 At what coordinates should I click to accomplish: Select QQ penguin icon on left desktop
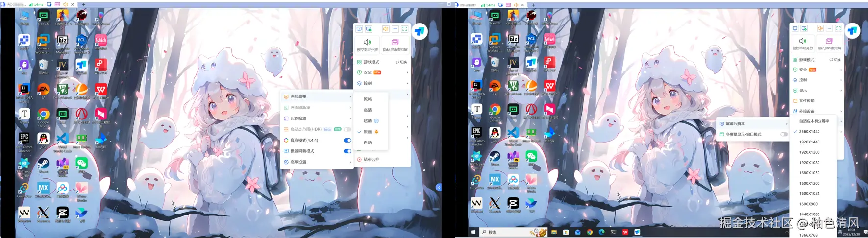(43, 140)
